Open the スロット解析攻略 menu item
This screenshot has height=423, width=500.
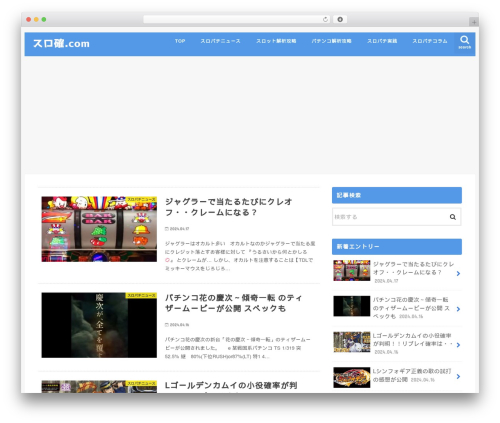point(276,41)
